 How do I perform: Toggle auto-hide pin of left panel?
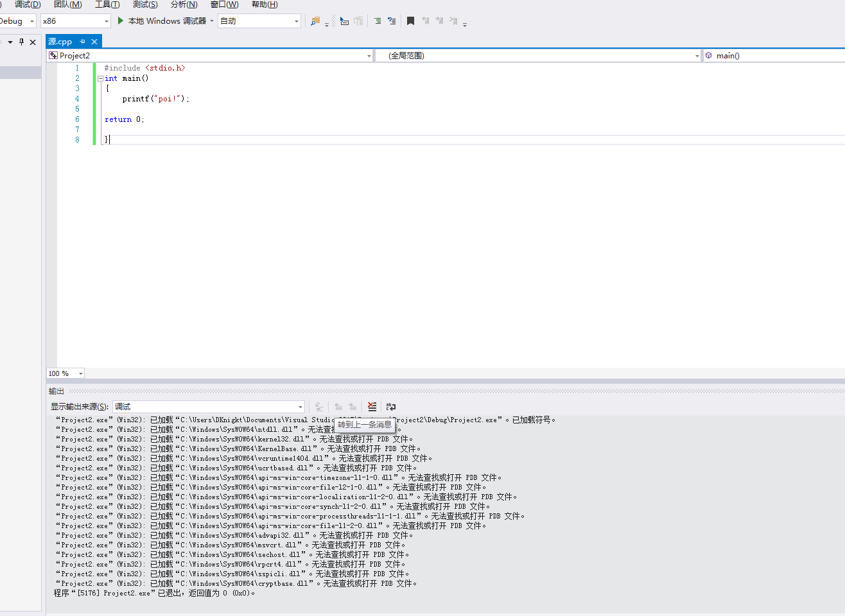pos(21,42)
